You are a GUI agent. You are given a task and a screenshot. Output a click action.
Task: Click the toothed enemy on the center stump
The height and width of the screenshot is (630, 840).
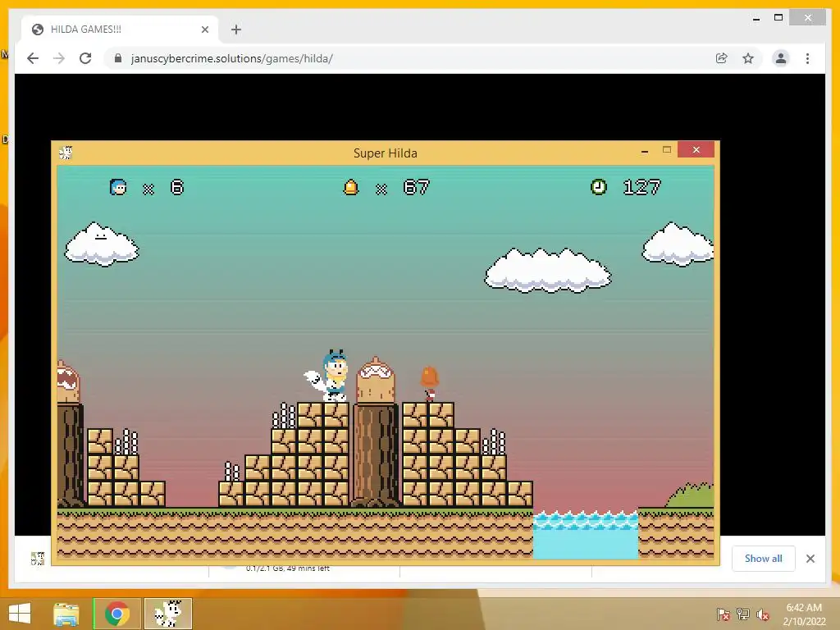(x=376, y=381)
